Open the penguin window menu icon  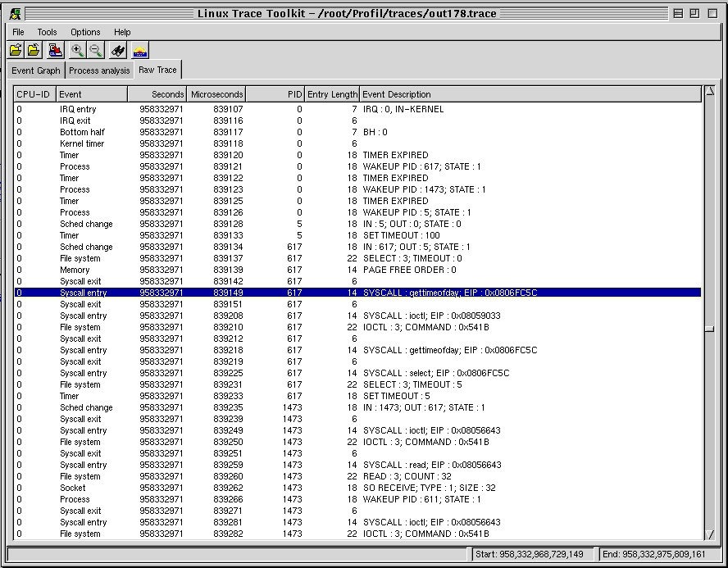click(15, 13)
